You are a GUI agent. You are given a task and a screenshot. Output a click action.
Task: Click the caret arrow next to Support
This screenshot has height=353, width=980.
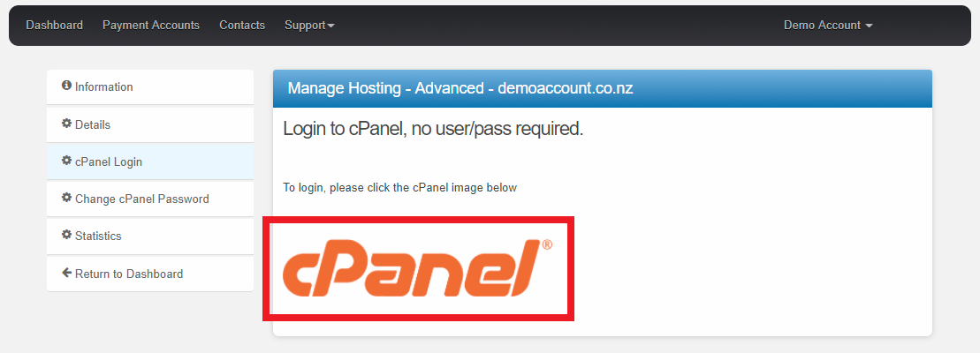[x=331, y=26]
